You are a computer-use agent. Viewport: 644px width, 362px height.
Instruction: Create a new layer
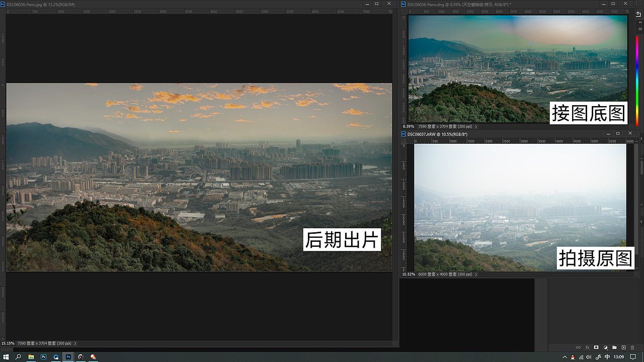(x=623, y=347)
